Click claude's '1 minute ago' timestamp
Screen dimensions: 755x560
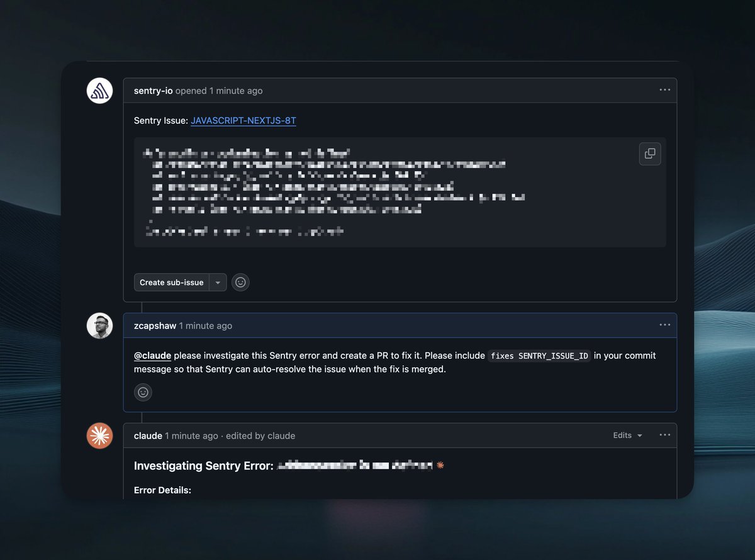[x=191, y=435]
